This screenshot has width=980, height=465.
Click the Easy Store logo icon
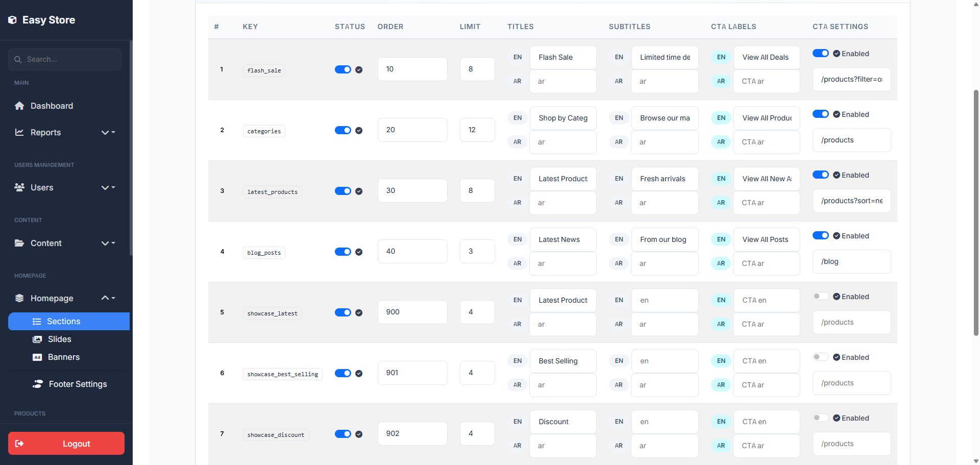(12, 20)
